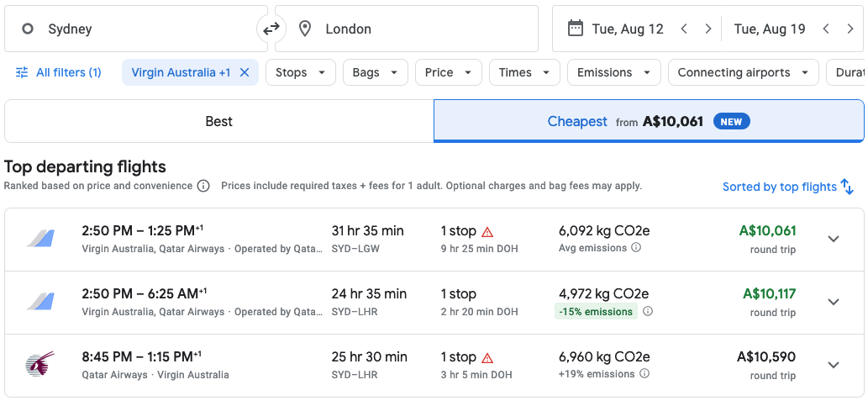Open the Duration filter dropdown
Viewport: 868px width, 406px height.
(847, 72)
